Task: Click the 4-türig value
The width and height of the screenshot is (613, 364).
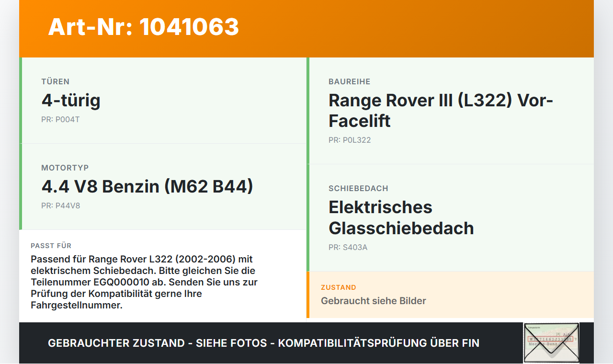Action: 71,101
